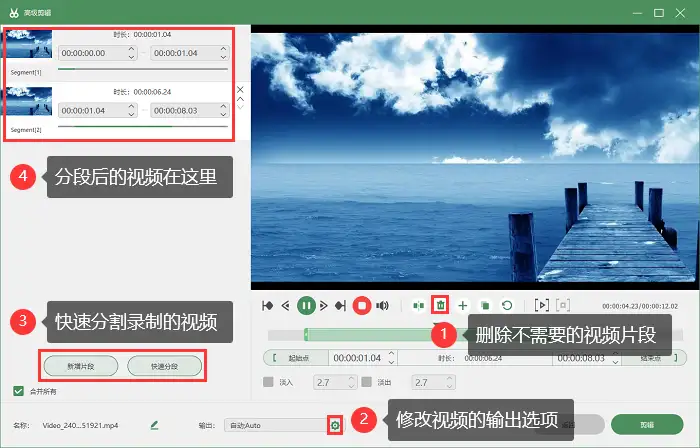Click the file name Video_240...51921.mp4
The width and height of the screenshot is (700, 448).
(80, 426)
